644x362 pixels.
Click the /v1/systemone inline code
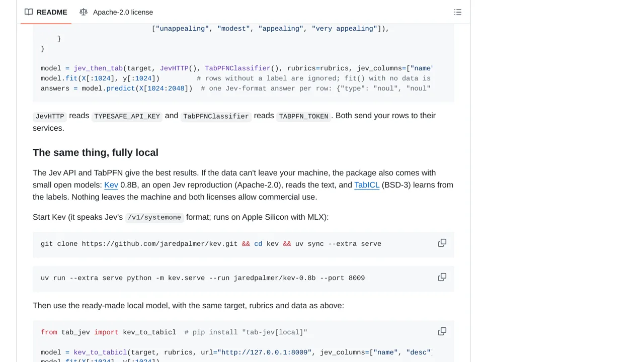coord(154,218)
